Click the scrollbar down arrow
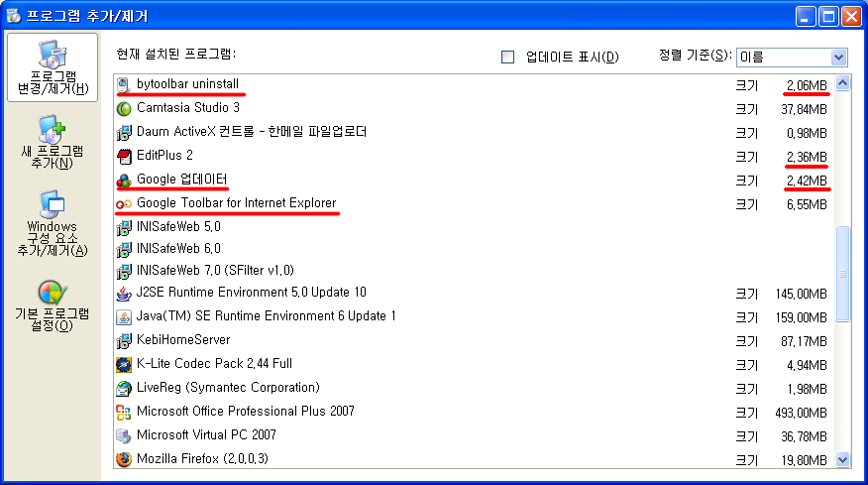 click(842, 459)
